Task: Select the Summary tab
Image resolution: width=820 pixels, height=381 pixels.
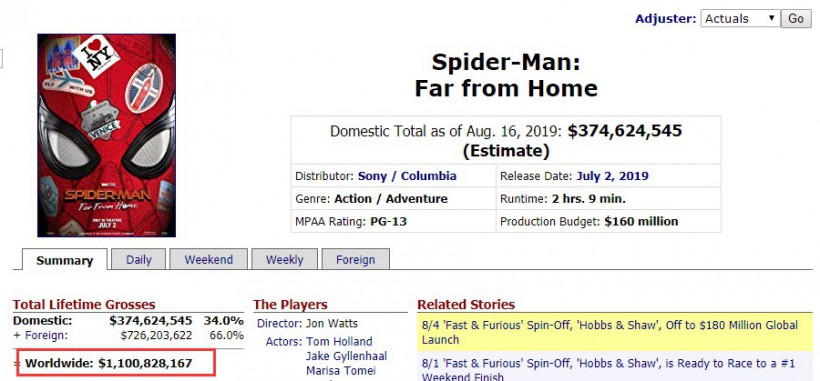Action: [x=64, y=260]
